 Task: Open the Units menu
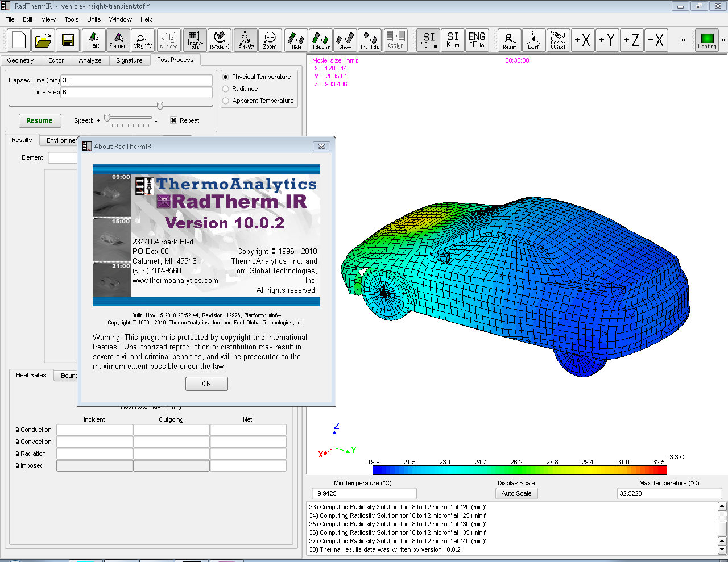pos(94,19)
